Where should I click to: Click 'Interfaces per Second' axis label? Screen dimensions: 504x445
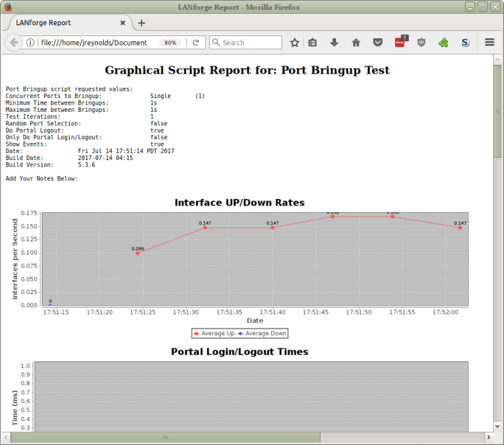(x=15, y=259)
